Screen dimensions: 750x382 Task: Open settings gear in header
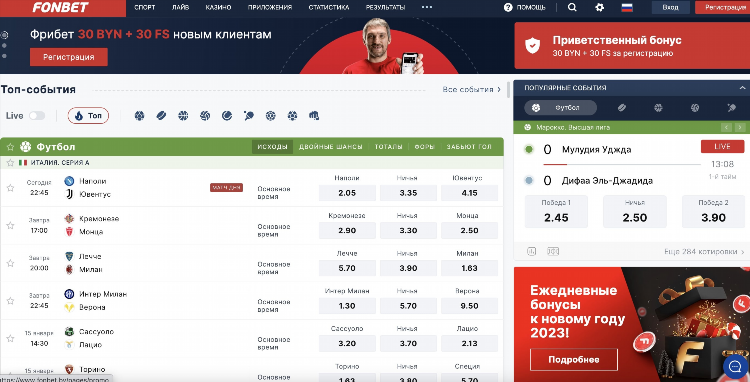[x=599, y=8]
